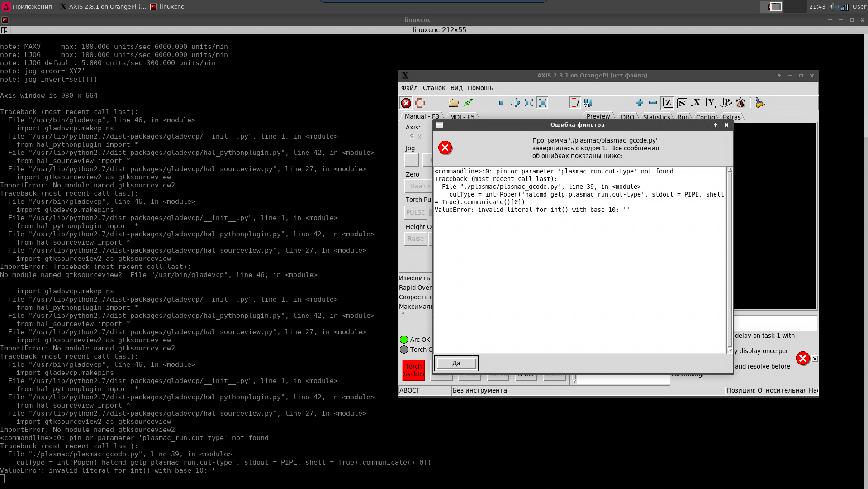Toggle the red Torch Disabled button
868x489 pixels.
pos(413,370)
